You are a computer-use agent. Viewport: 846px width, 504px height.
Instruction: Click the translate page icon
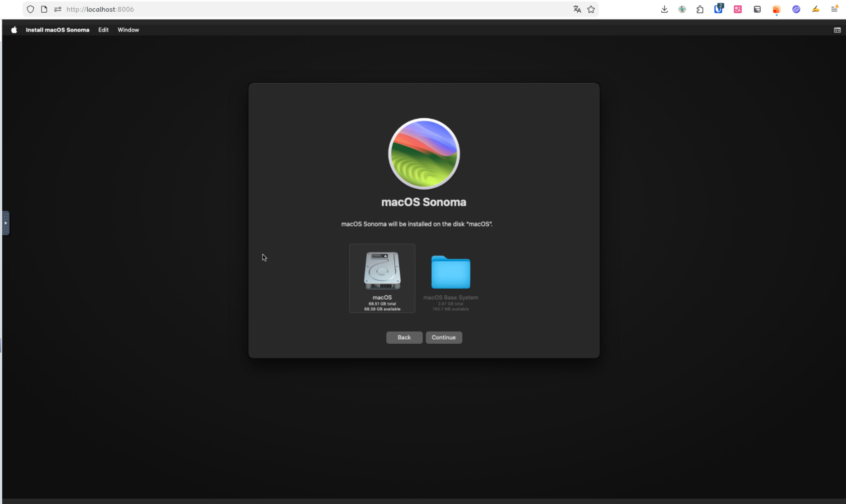577,9
